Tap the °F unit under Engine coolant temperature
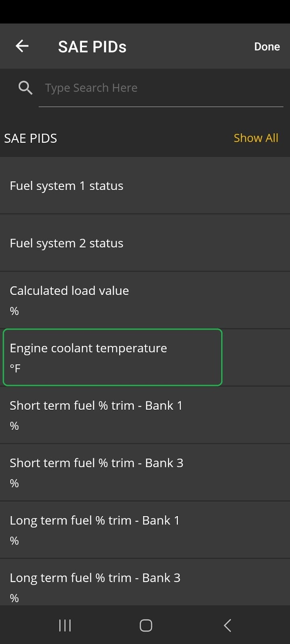 (x=15, y=367)
